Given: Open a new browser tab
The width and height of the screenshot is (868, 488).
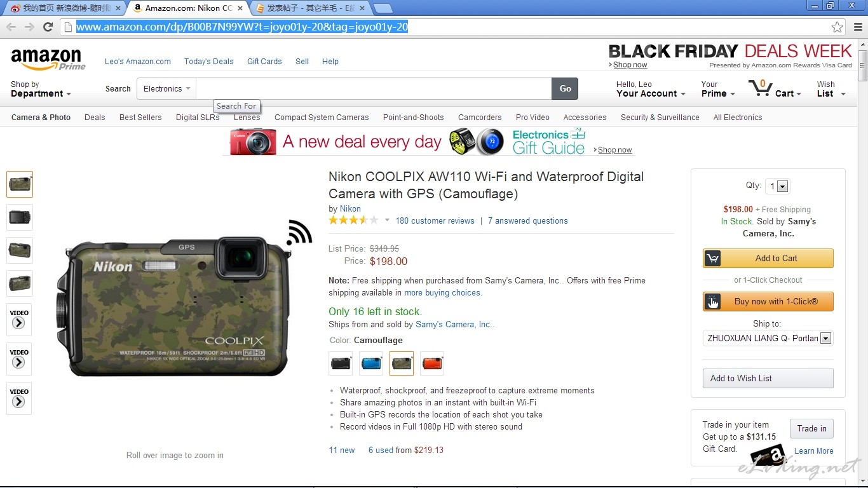Looking at the screenshot, I should click(383, 8).
